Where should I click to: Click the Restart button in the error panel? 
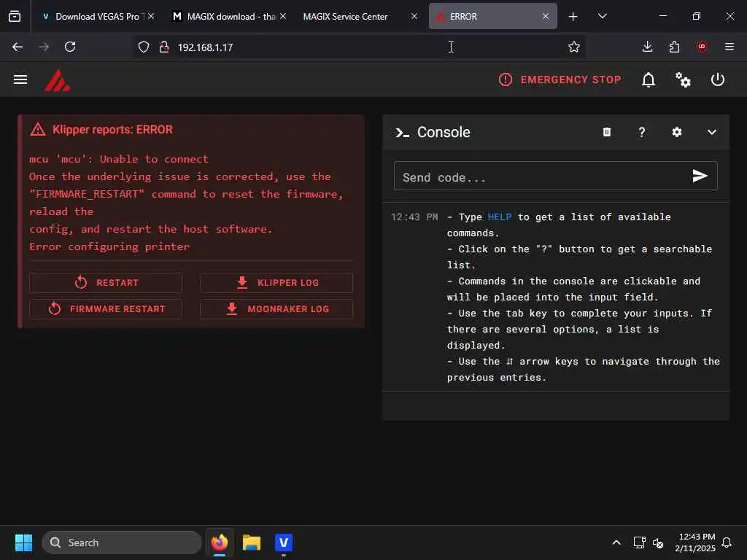[106, 283]
